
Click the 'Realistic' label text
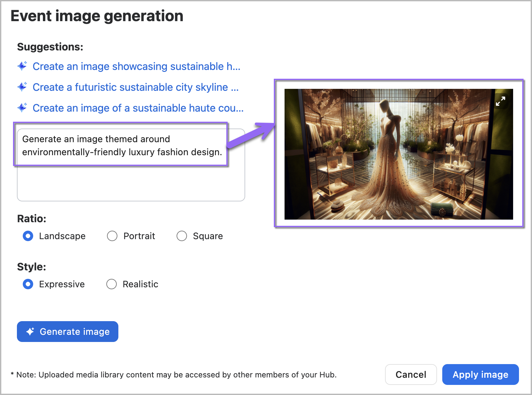(140, 284)
